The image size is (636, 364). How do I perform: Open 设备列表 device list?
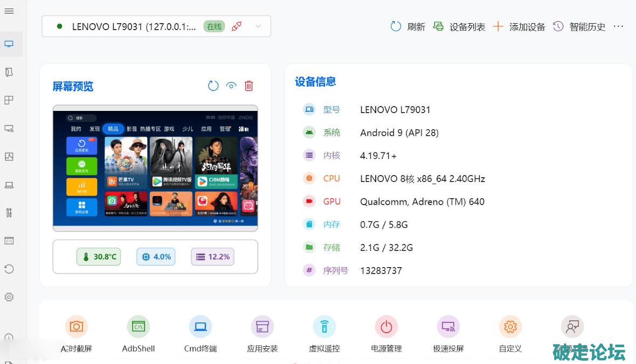[x=460, y=26]
